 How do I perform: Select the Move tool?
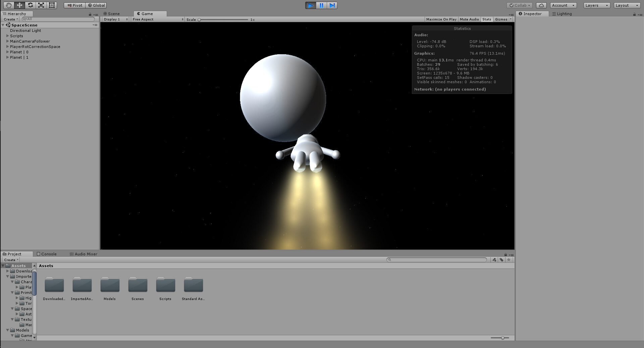point(19,5)
